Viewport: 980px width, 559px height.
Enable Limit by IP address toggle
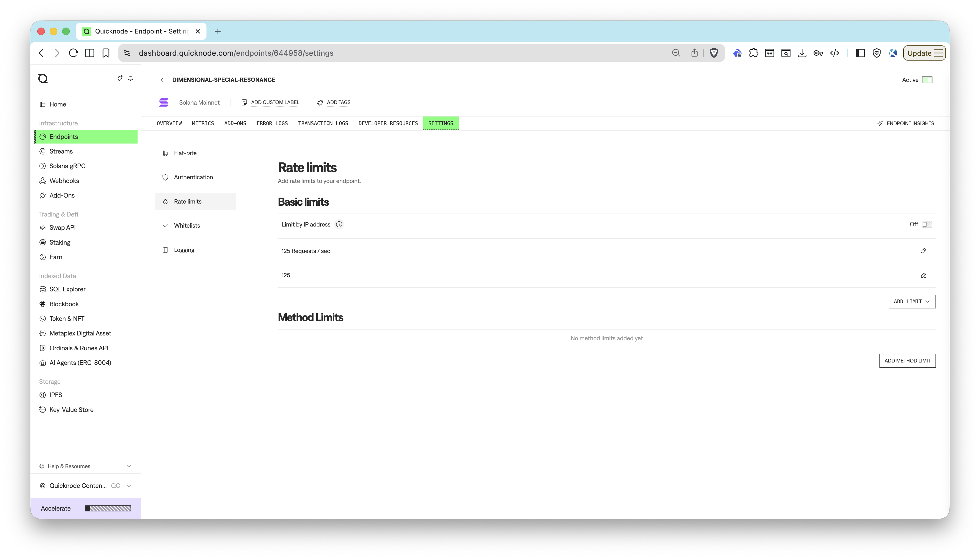click(x=927, y=224)
